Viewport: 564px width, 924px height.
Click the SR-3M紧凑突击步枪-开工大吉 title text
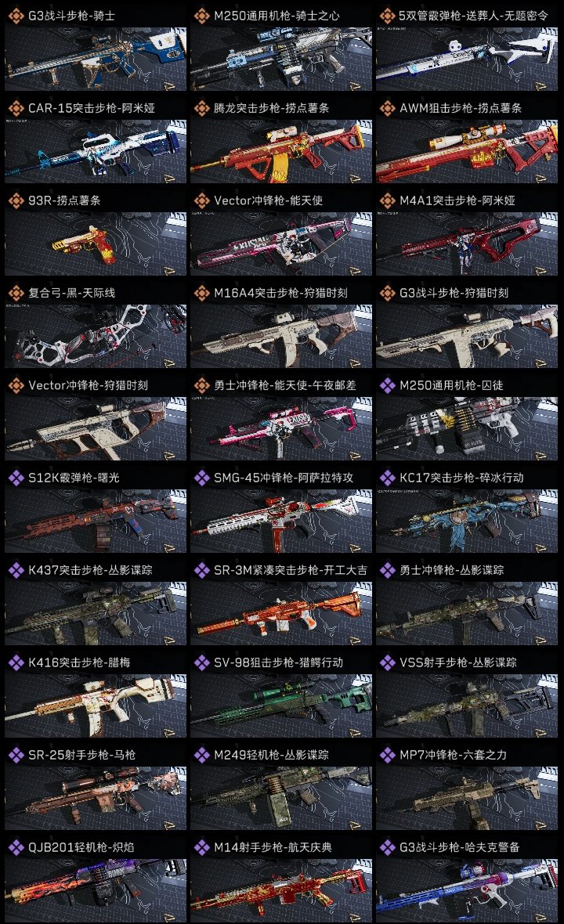point(290,570)
